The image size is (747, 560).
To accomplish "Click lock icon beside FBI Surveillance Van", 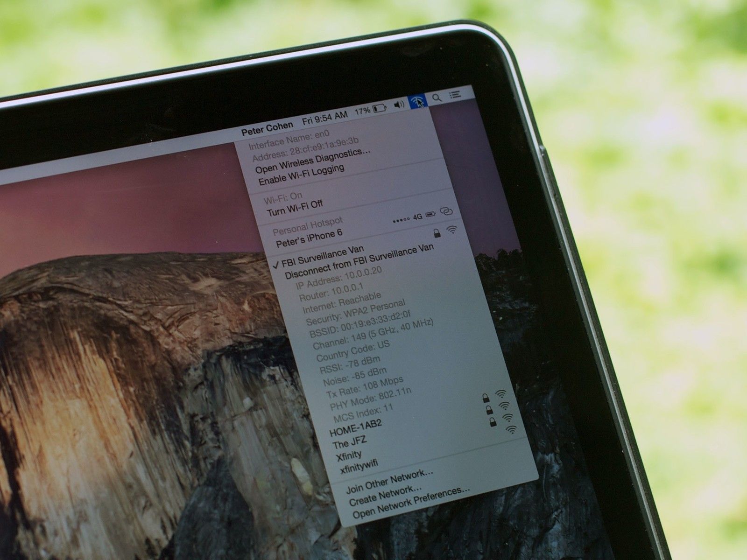I will pos(437,232).
